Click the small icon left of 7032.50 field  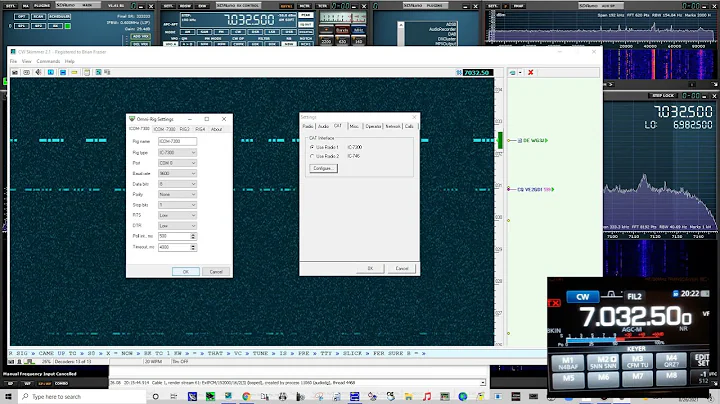pyautogui.click(x=459, y=73)
